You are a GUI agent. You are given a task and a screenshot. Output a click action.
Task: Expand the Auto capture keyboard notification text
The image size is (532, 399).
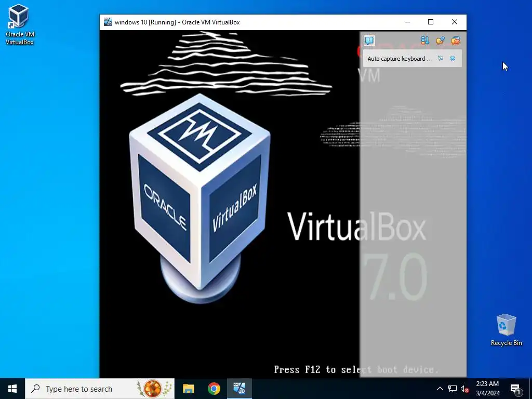click(400, 59)
